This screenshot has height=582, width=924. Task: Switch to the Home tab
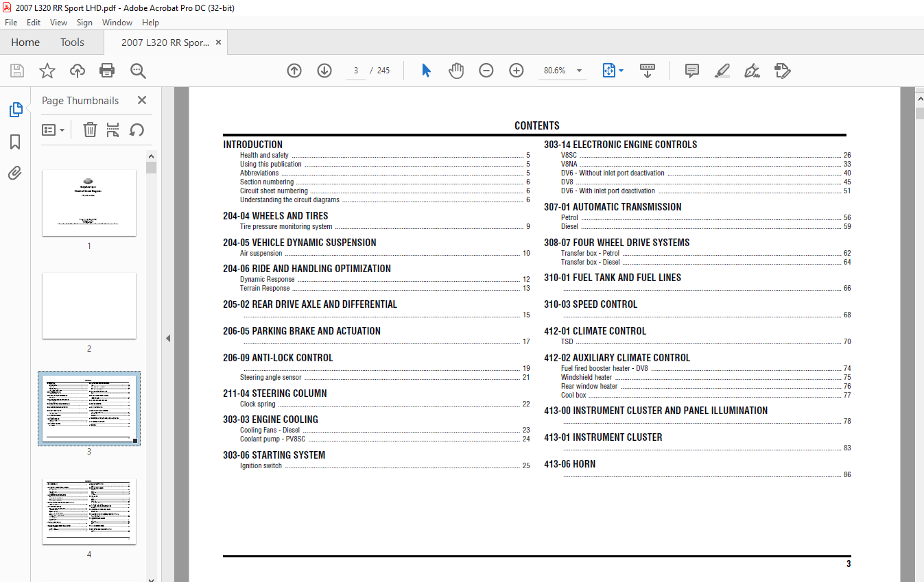25,43
